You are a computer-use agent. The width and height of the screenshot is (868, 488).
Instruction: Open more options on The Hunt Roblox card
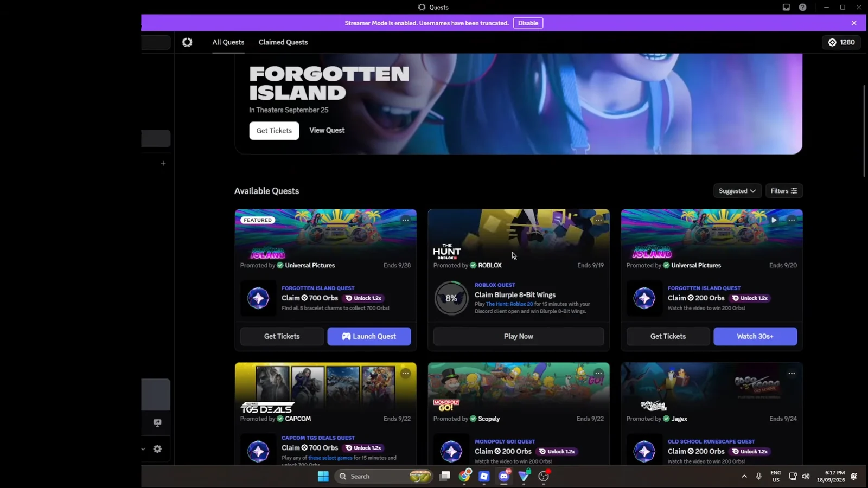pyautogui.click(x=598, y=220)
